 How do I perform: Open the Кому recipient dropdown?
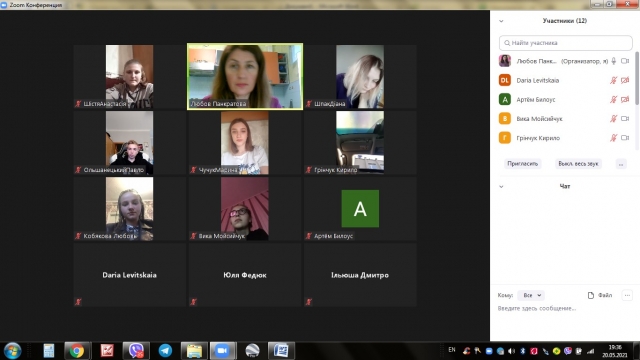click(531, 295)
